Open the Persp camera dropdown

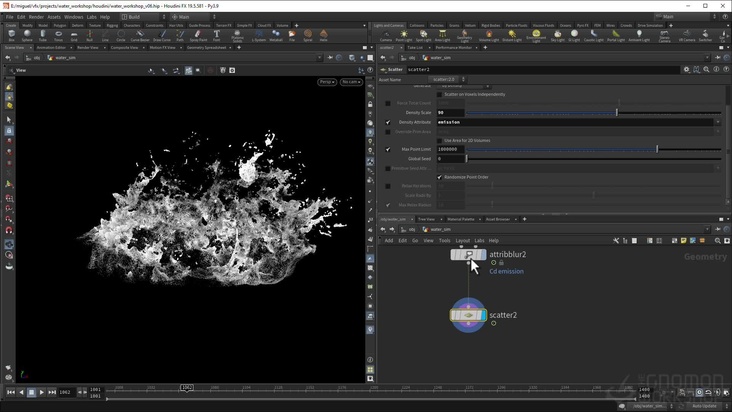(328, 82)
